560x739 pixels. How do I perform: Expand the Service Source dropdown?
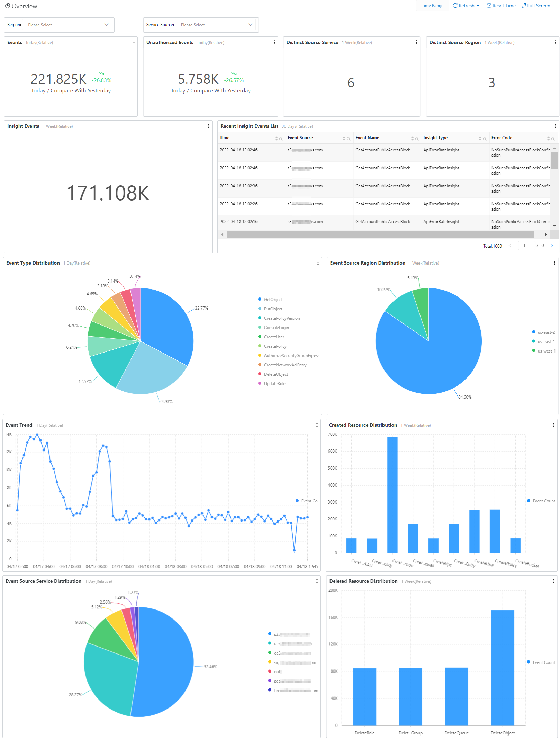click(215, 25)
